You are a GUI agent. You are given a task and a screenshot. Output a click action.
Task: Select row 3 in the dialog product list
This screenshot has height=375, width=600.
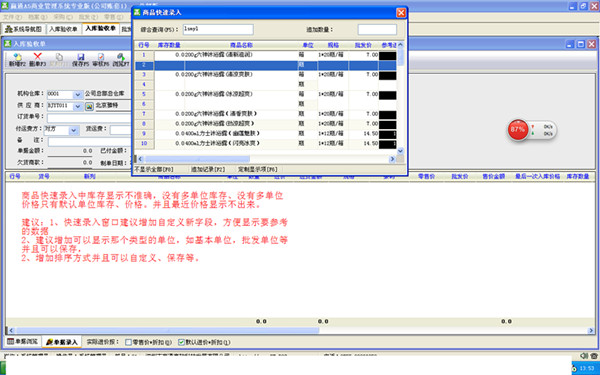click(x=266, y=75)
